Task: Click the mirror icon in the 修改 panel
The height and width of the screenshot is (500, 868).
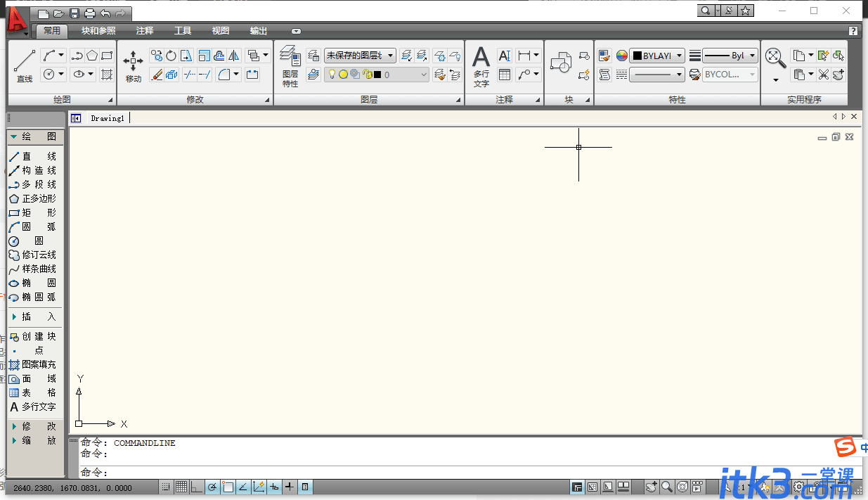Action: [234, 56]
